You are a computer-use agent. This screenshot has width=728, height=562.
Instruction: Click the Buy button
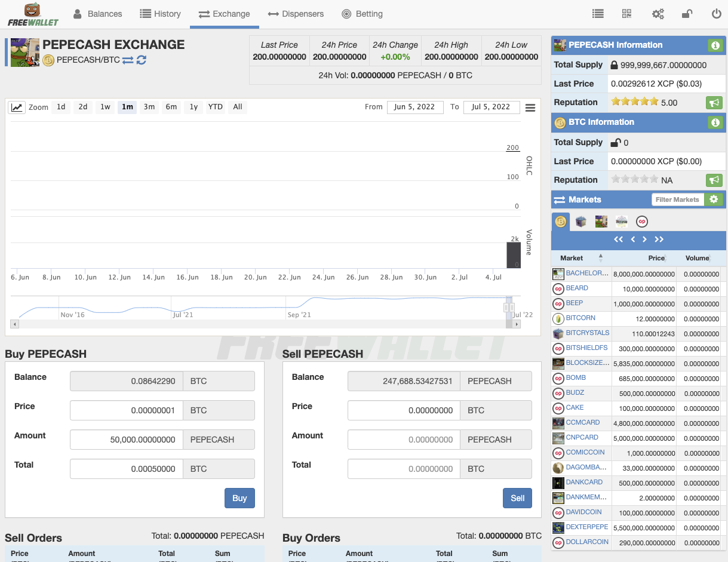pyautogui.click(x=239, y=498)
